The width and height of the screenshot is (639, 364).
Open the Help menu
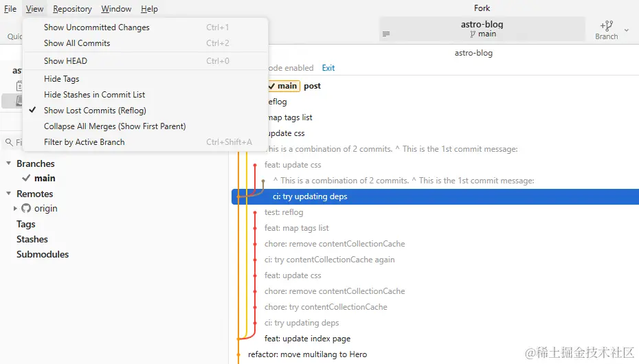tap(149, 8)
